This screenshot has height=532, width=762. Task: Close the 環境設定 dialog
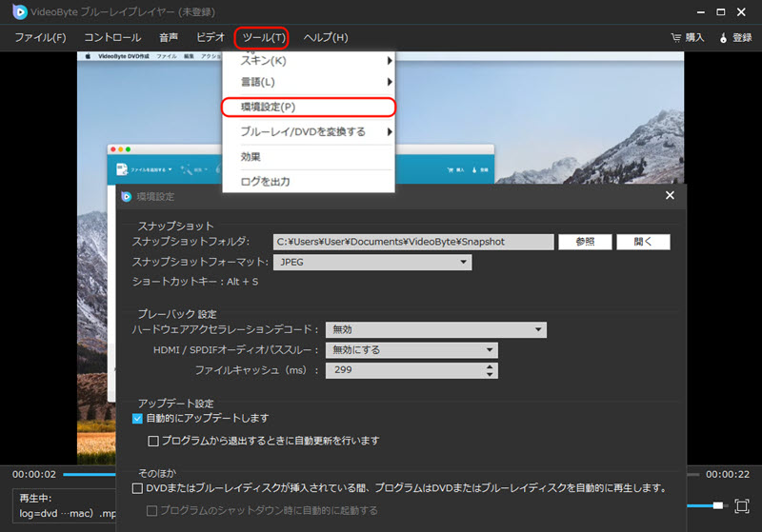670,195
